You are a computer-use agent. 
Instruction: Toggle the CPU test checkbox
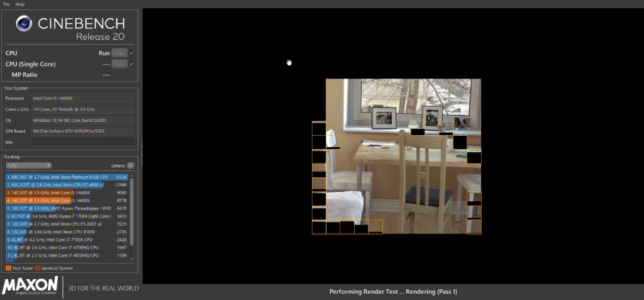click(132, 53)
